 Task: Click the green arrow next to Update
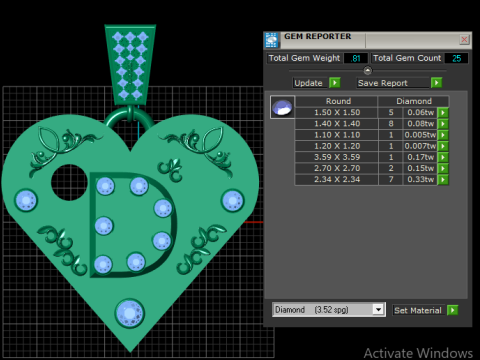[x=335, y=82]
